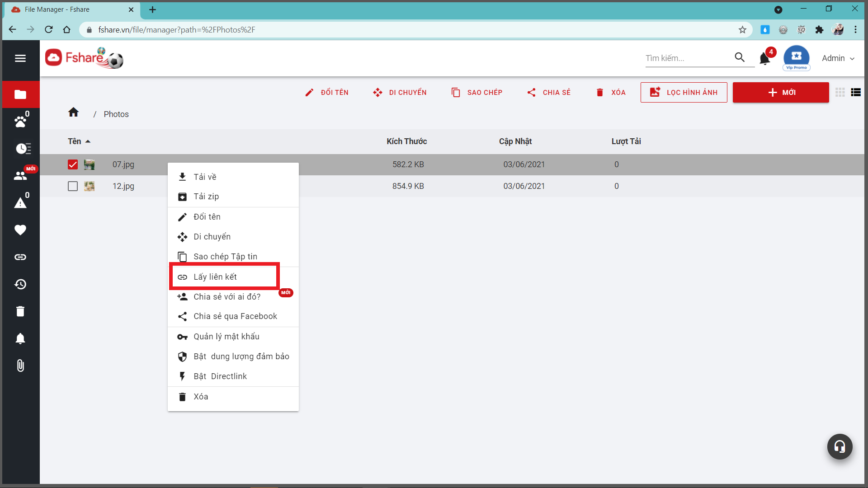Check the 12.jpg file checkbox
The width and height of the screenshot is (868, 488).
pyautogui.click(x=73, y=186)
